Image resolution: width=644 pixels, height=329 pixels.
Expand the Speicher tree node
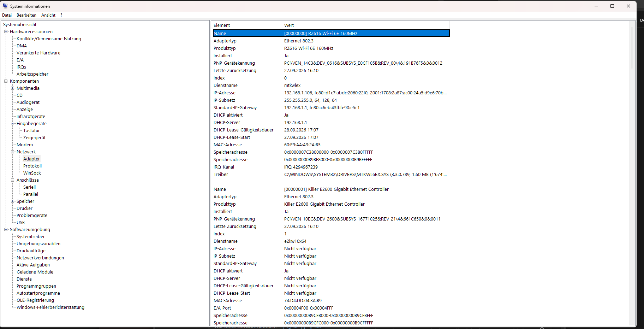(12, 201)
